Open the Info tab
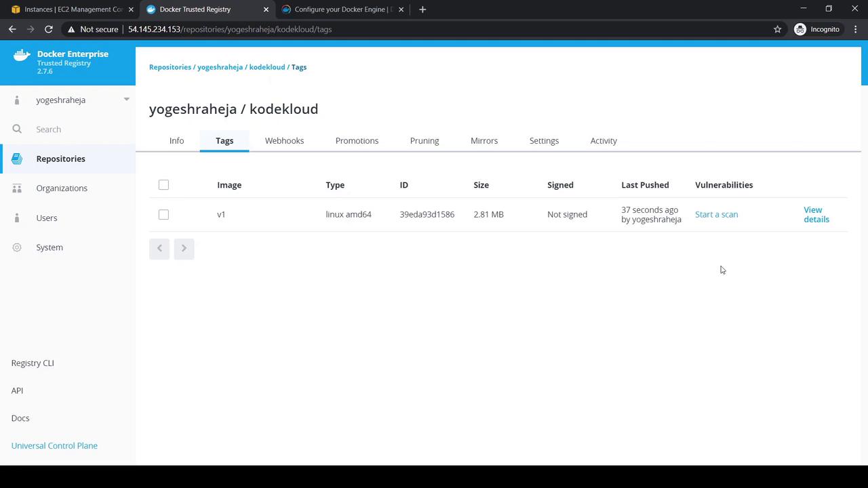This screenshot has height=488, width=868. (x=176, y=141)
